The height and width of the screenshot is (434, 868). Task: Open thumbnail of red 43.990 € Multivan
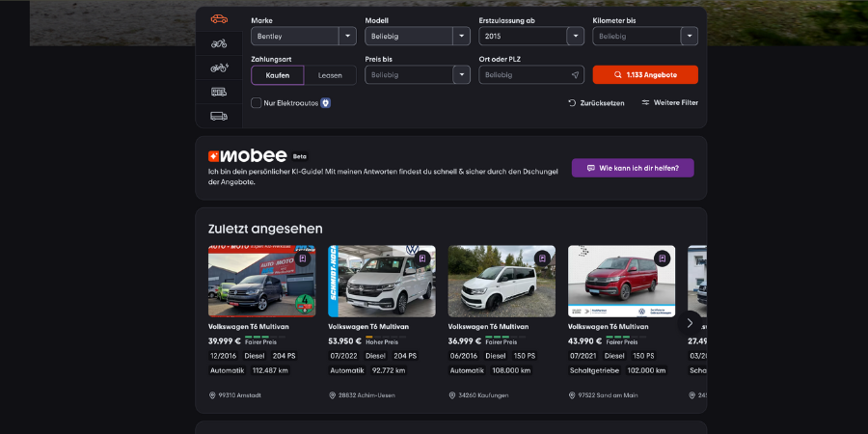(x=622, y=282)
